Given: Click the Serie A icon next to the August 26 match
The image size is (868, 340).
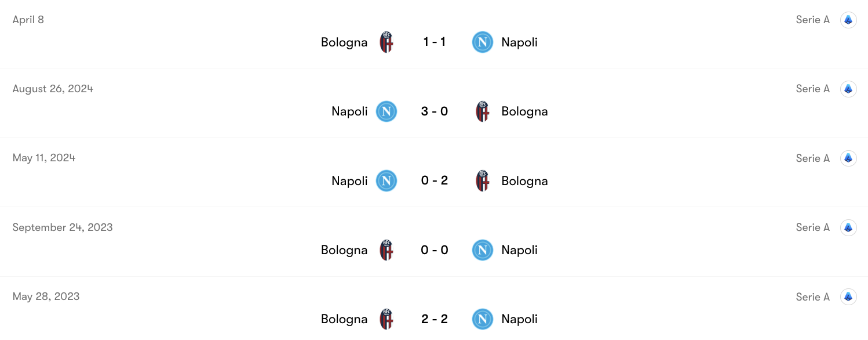Looking at the screenshot, I should click(x=848, y=88).
